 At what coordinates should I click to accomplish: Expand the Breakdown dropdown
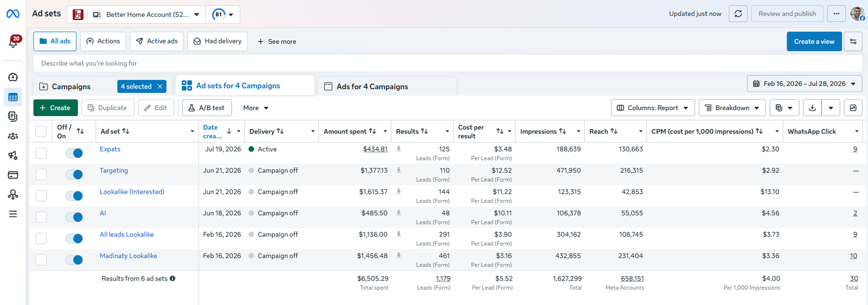[732, 108]
